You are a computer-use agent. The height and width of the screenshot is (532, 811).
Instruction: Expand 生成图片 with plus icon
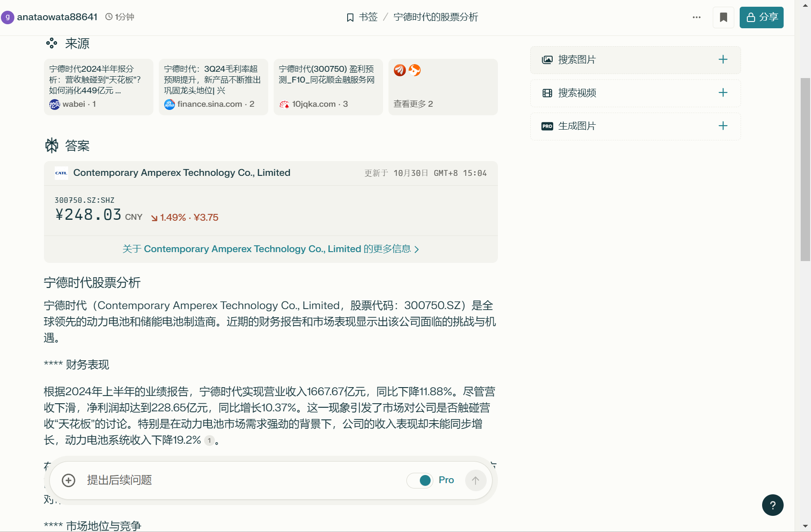click(723, 126)
